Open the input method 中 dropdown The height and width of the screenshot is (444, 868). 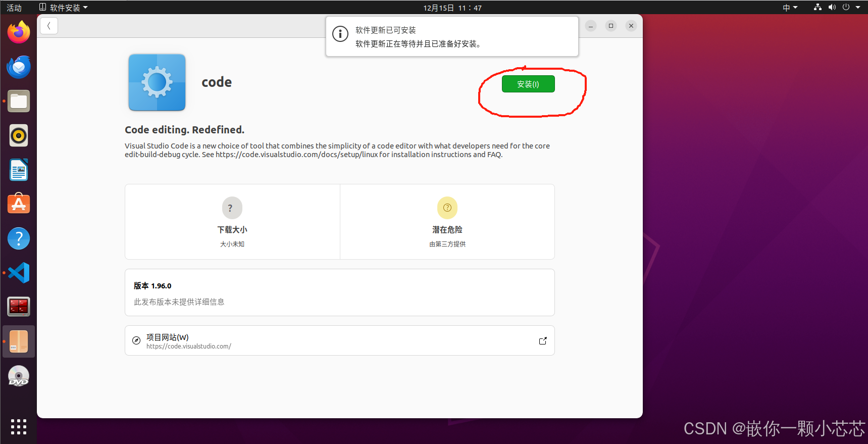pyautogui.click(x=790, y=8)
